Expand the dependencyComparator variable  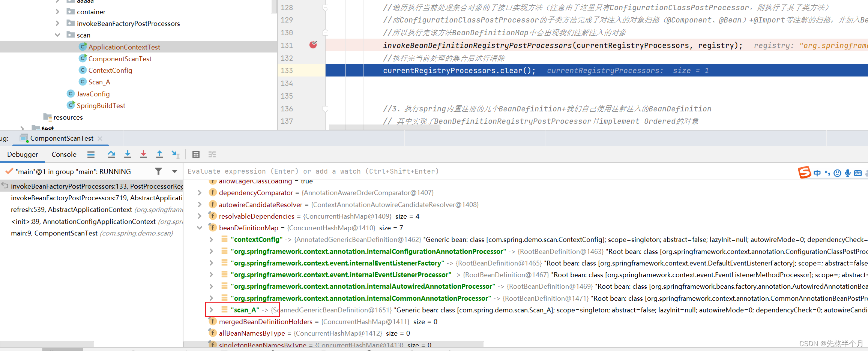coord(200,192)
